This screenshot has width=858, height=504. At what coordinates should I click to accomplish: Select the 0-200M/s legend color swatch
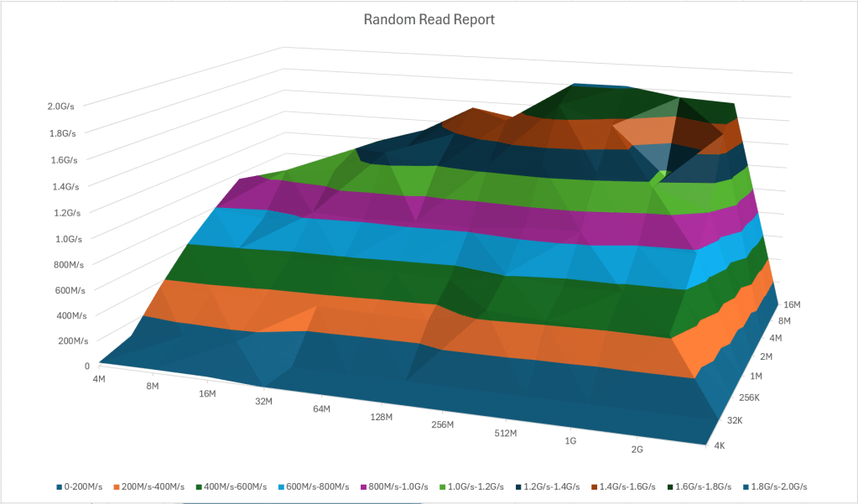click(x=59, y=486)
